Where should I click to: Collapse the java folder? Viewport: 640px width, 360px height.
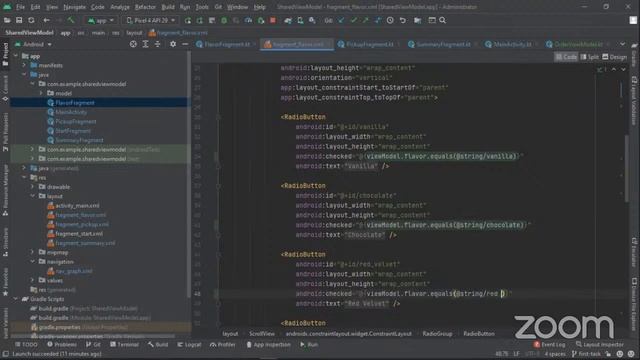point(24,75)
